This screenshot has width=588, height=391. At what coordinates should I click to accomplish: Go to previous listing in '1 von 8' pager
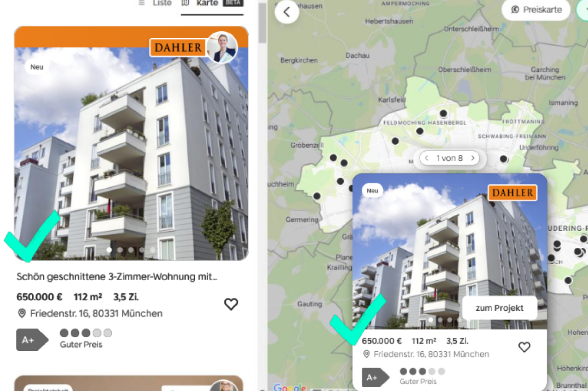(x=427, y=158)
